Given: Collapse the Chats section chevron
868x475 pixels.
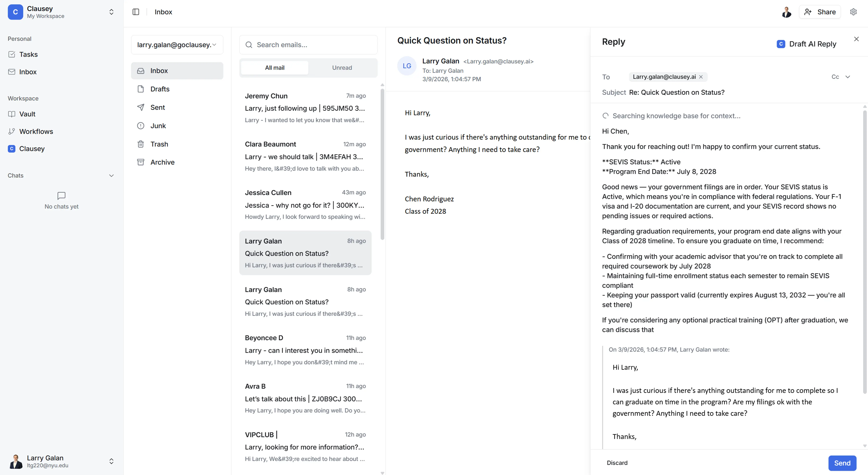Looking at the screenshot, I should click(x=112, y=175).
